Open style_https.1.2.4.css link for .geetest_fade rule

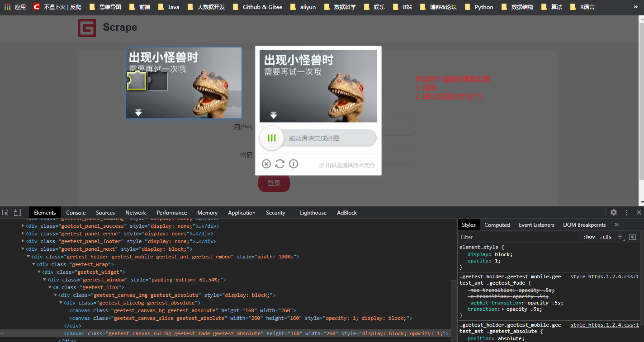pos(605,276)
